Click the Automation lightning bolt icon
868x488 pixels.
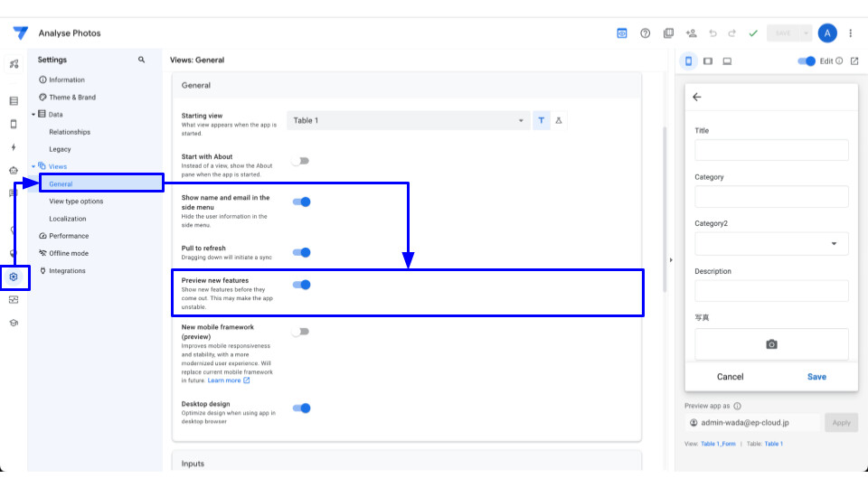[x=14, y=147]
